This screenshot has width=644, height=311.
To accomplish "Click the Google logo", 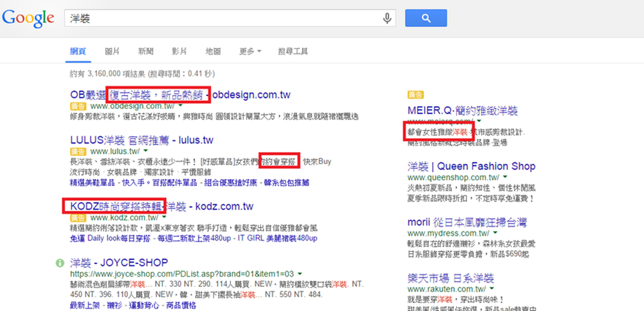I will 28,19.
